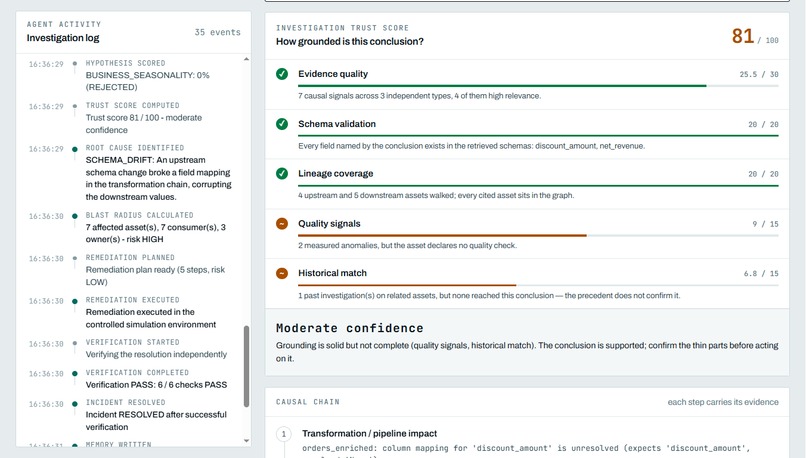
Task: Click the timeline dot for VERIFICATION STARTED
Action: pyautogui.click(x=75, y=343)
